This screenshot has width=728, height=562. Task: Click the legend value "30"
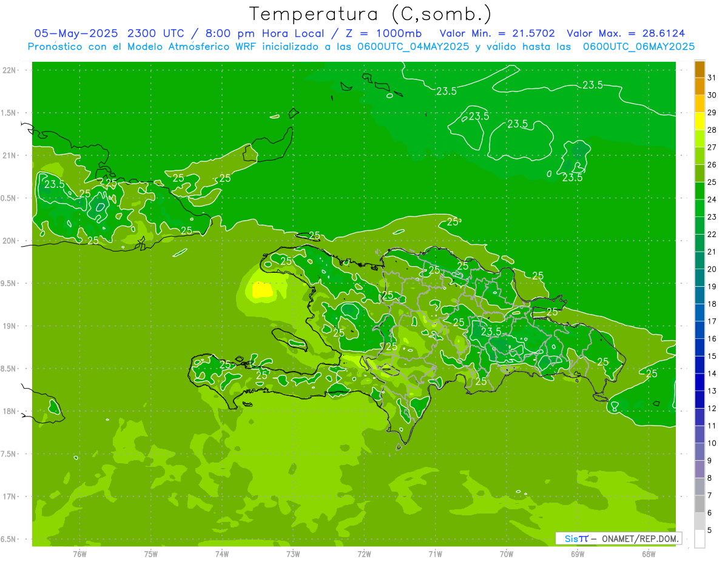point(712,95)
